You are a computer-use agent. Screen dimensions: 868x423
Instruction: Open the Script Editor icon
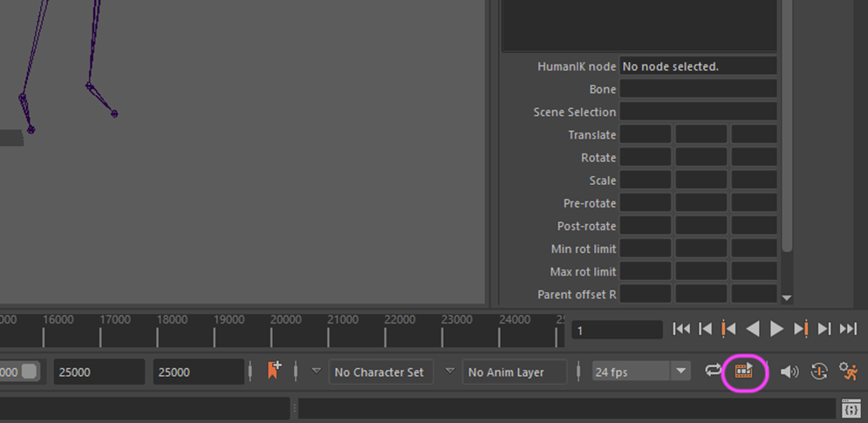[x=851, y=408]
